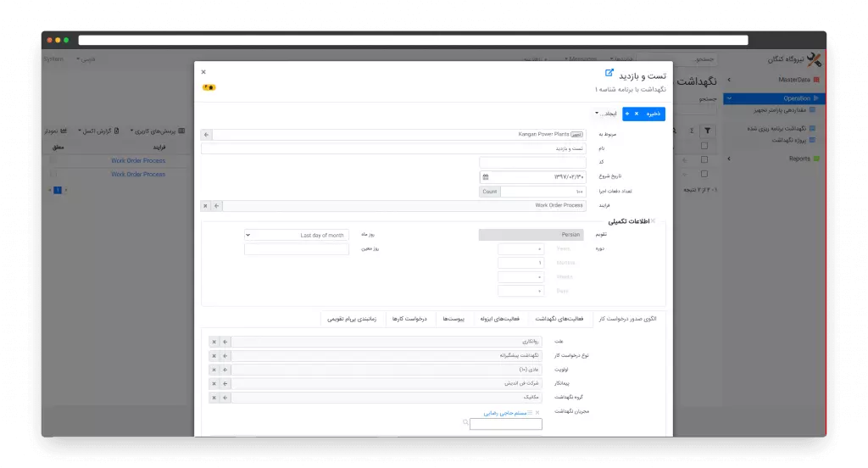Expand the MasterData section in the sidebar

(729, 80)
